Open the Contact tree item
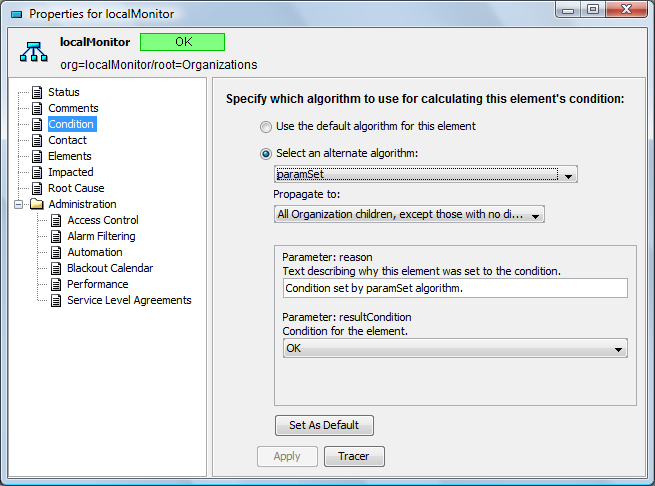The width and height of the screenshot is (655, 486). [x=67, y=140]
